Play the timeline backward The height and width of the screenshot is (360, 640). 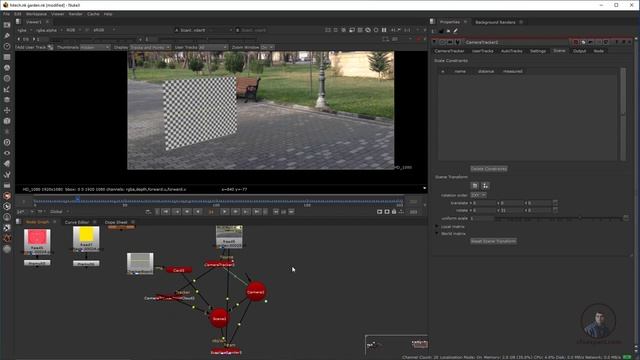tap(198, 212)
